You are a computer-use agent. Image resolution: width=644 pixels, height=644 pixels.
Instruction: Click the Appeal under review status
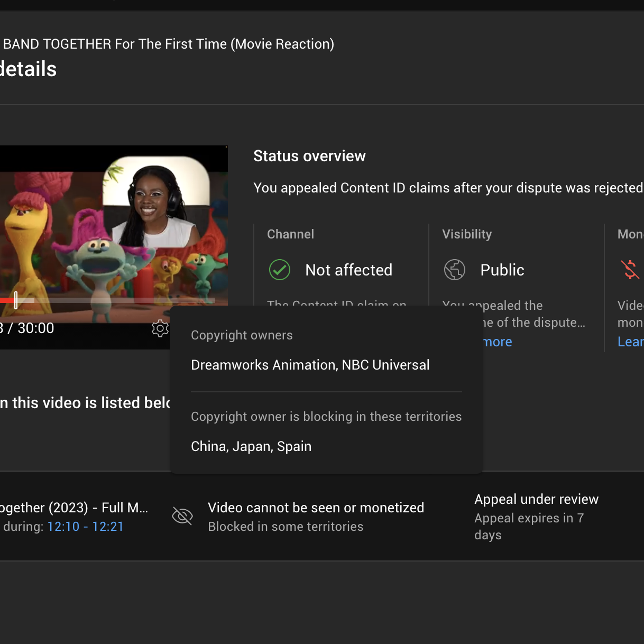[x=536, y=500]
